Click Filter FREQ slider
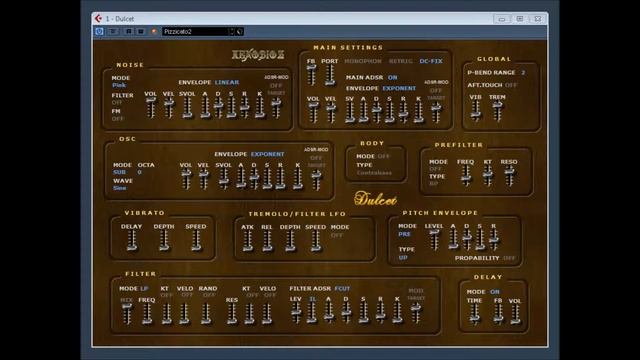Image resolution: width=640 pixels, height=360 pixels. (147, 314)
